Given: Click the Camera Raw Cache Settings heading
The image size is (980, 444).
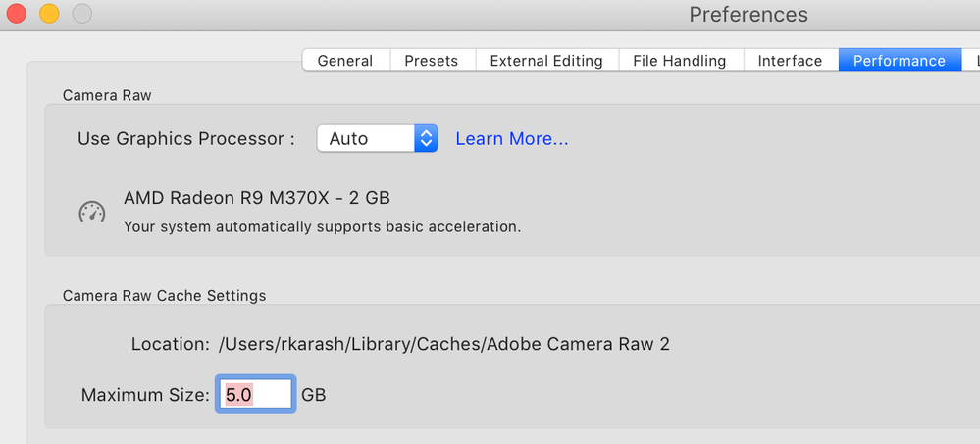Looking at the screenshot, I should [x=164, y=295].
